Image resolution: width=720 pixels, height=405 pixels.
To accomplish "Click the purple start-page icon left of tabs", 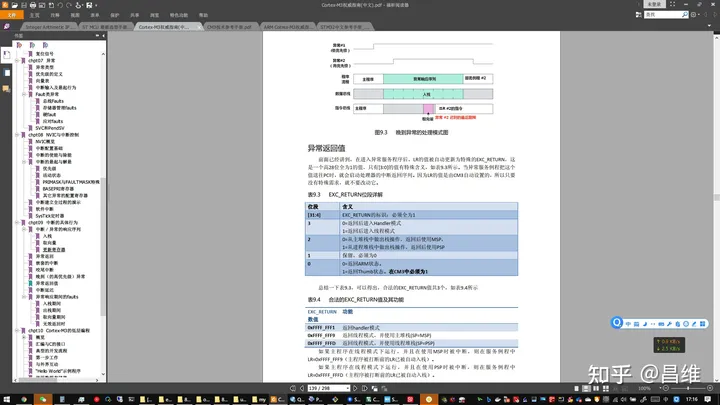I will tap(6, 27).
